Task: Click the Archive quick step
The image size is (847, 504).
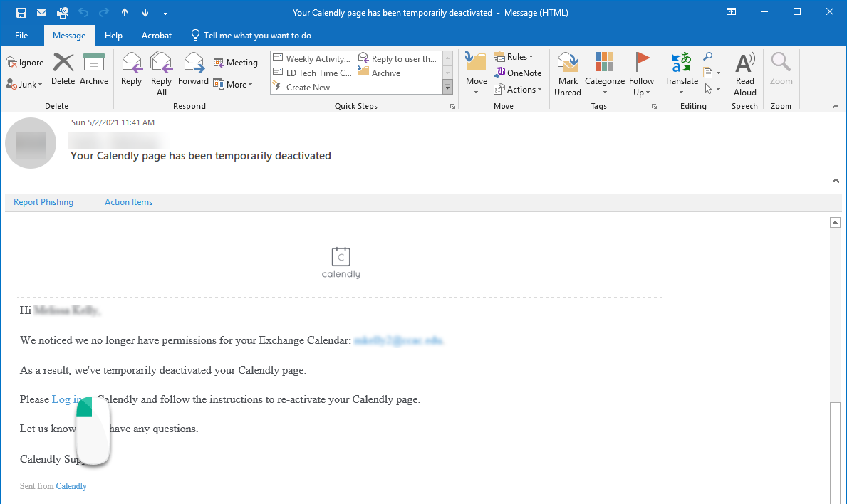Action: click(x=379, y=73)
